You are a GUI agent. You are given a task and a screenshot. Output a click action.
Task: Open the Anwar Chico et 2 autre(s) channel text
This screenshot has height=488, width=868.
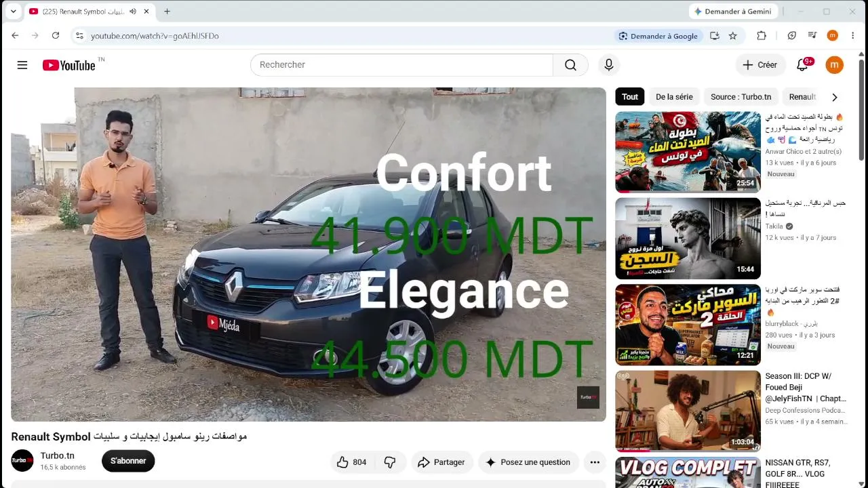[x=804, y=152]
